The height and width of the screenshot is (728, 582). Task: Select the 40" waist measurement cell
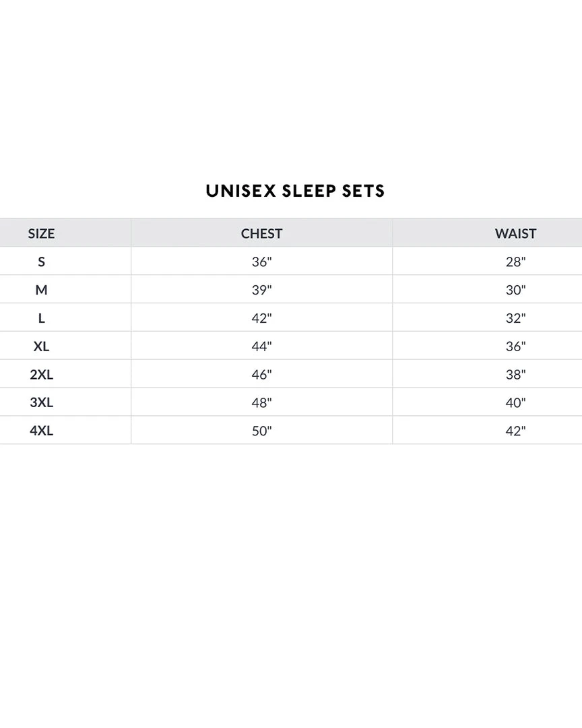pyautogui.click(x=515, y=402)
